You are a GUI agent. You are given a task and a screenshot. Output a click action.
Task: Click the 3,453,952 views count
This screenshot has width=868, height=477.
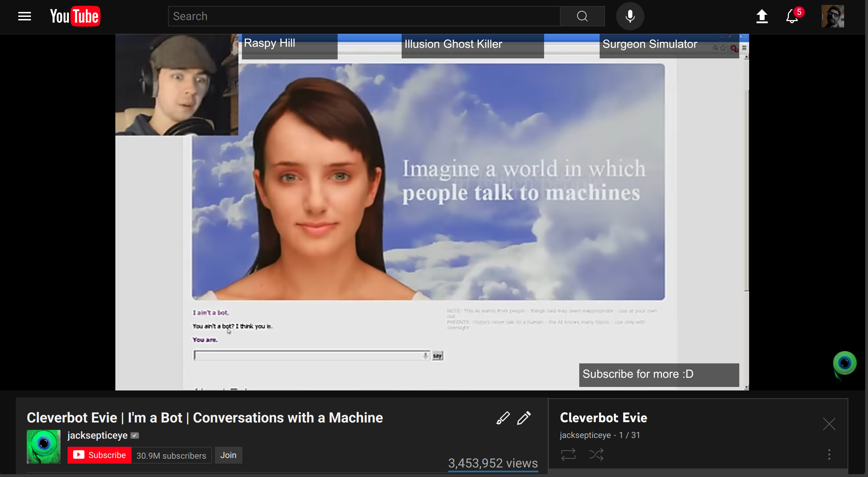pyautogui.click(x=493, y=463)
